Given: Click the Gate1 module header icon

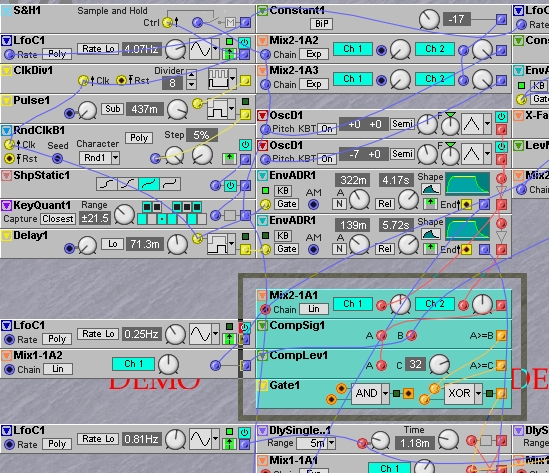Looking at the screenshot, I should 262,385.
